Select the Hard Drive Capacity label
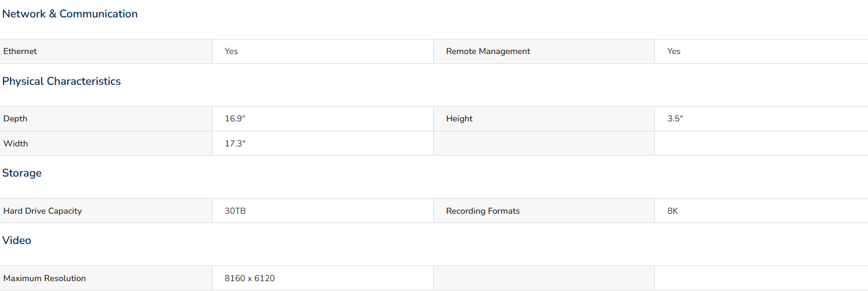The image size is (868, 291). [x=42, y=211]
